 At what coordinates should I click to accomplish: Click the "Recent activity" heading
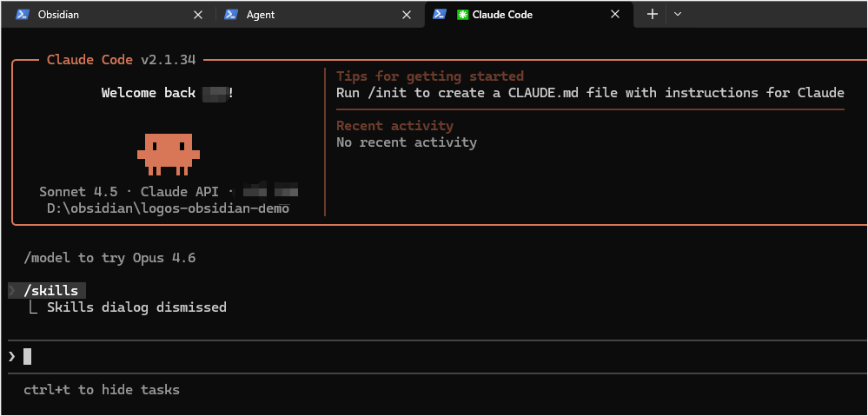[394, 126]
